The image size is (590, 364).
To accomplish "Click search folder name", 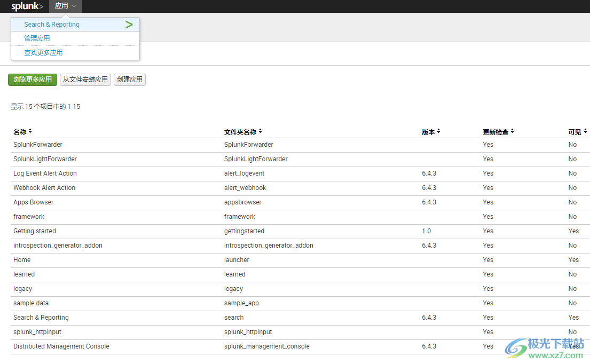I will point(234,318).
